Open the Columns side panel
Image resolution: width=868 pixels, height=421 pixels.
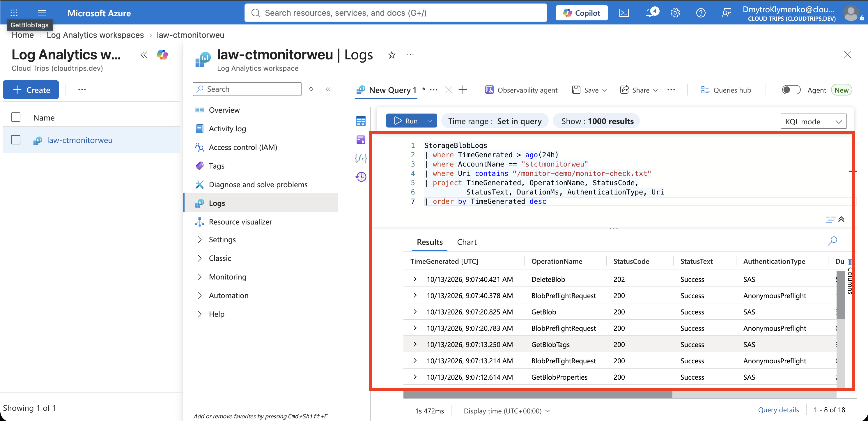(850, 276)
